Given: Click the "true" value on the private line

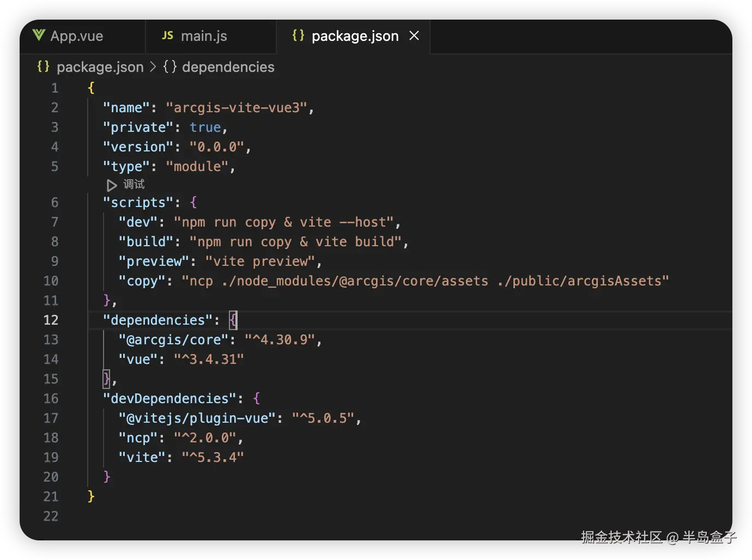Looking at the screenshot, I should (x=205, y=127).
